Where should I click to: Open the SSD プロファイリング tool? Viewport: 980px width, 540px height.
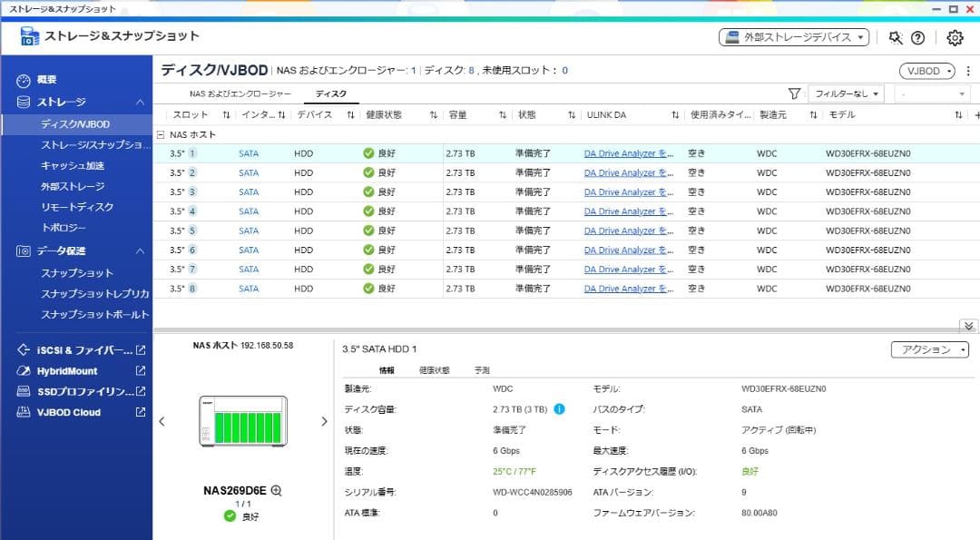(66, 392)
